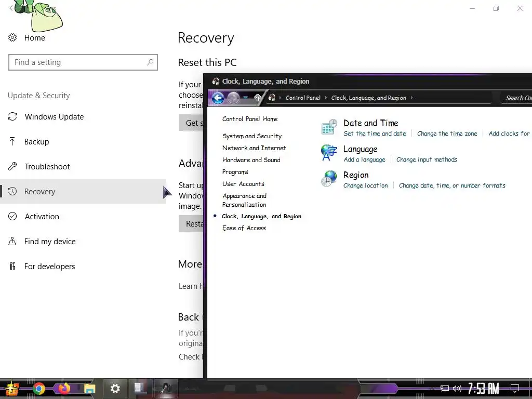Open Google Chrome from the taskbar
Screen dimensions: 532x399
coord(39,389)
